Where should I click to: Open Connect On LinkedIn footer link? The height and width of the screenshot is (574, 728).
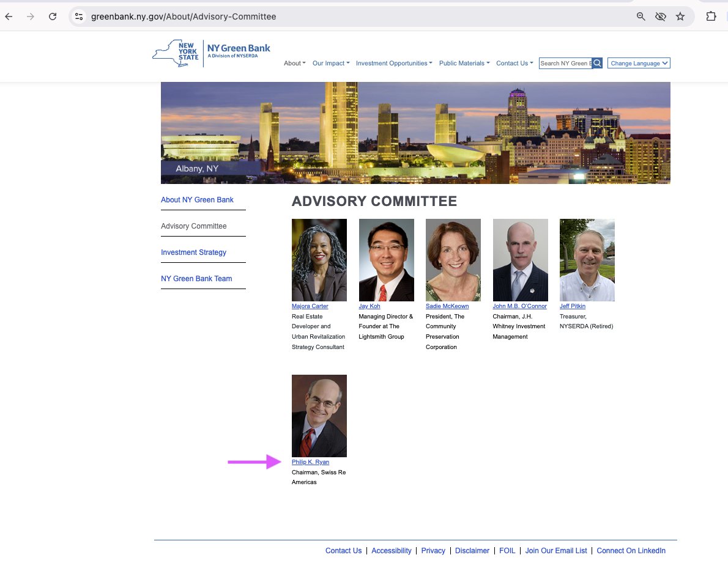click(631, 551)
